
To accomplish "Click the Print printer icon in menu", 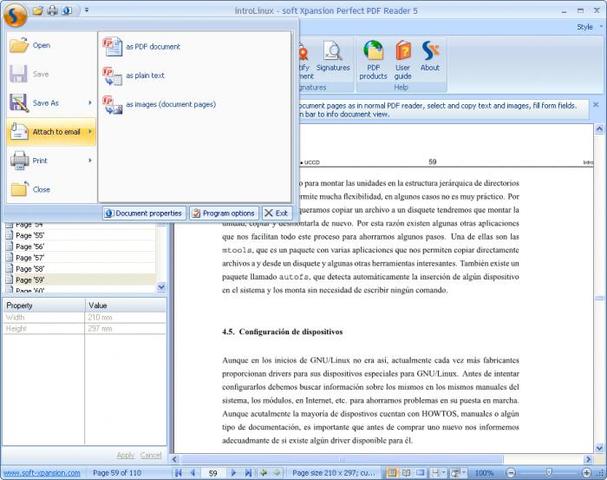I will click(19, 160).
